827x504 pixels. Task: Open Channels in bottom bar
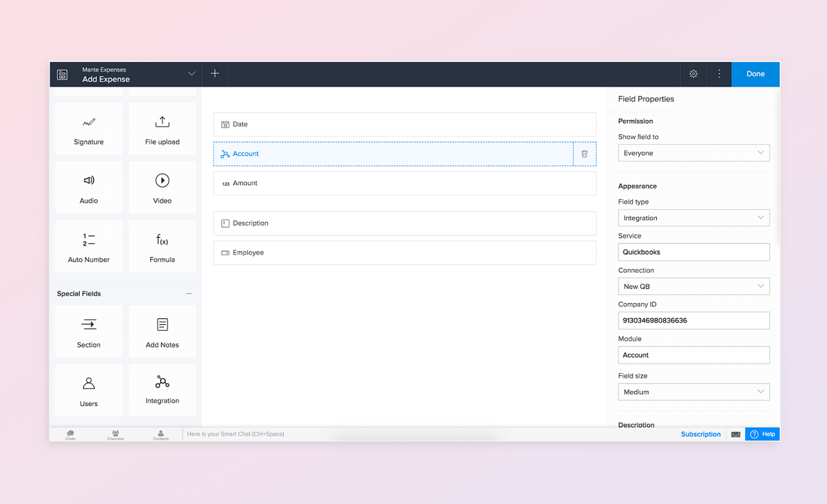pos(116,435)
